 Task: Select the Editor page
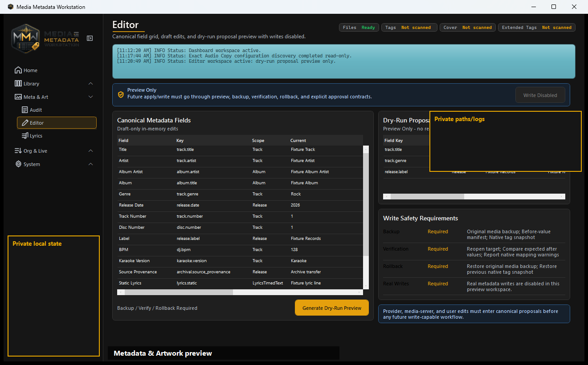coord(57,123)
